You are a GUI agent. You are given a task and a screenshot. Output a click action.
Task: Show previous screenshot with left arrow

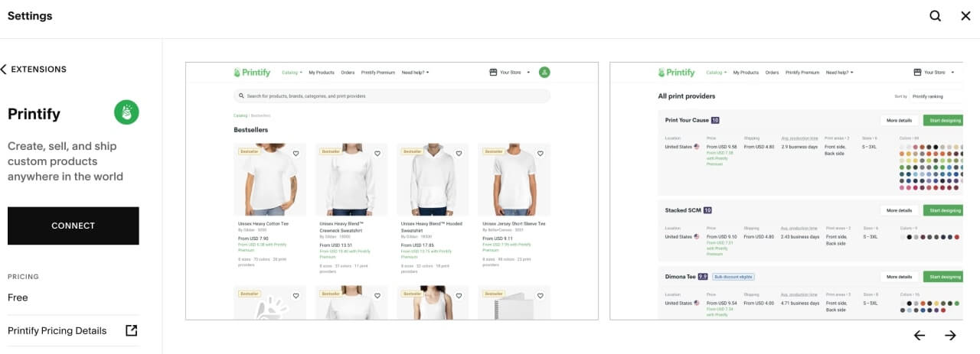pos(920,335)
